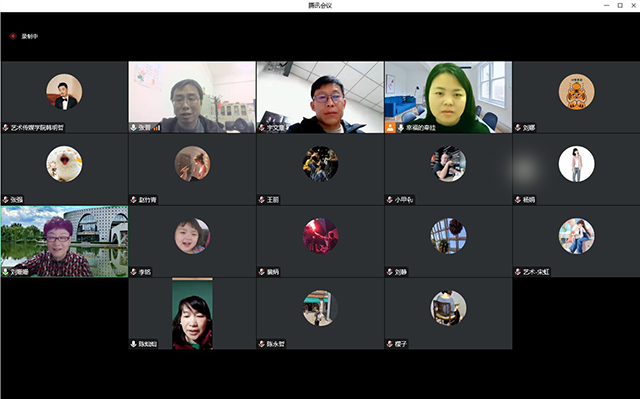Click the 小甲 participant name label
Screen dimensions: 640x399
pos(404,200)
